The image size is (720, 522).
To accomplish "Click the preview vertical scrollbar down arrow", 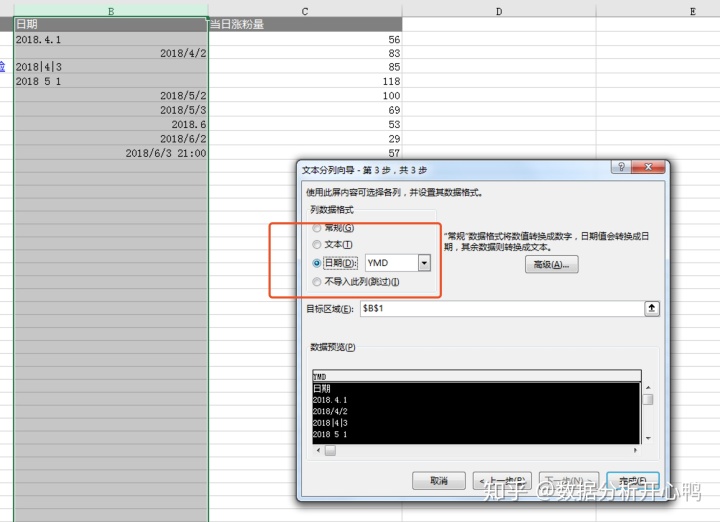I will pos(648,438).
